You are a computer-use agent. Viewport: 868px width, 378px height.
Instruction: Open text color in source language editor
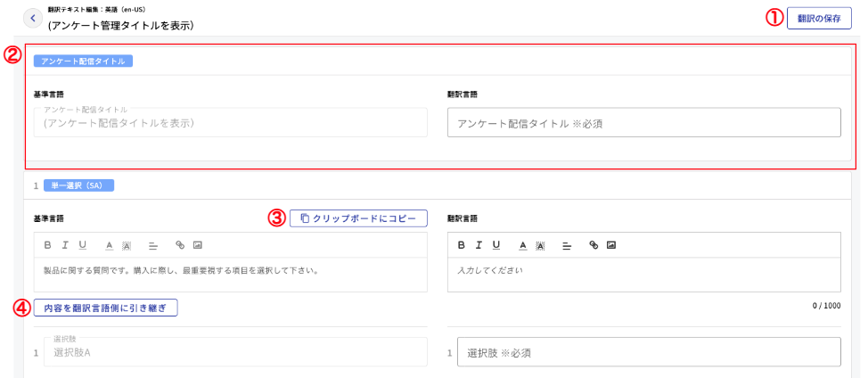(x=109, y=245)
